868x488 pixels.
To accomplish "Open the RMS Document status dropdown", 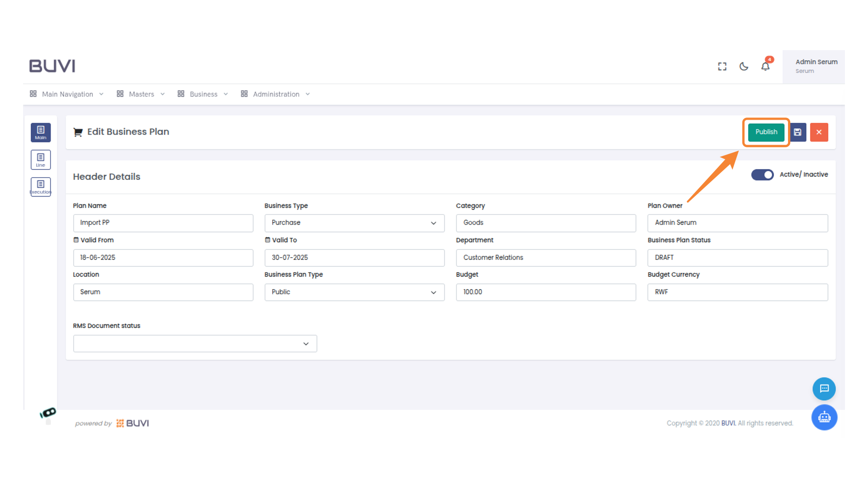I will coord(195,344).
